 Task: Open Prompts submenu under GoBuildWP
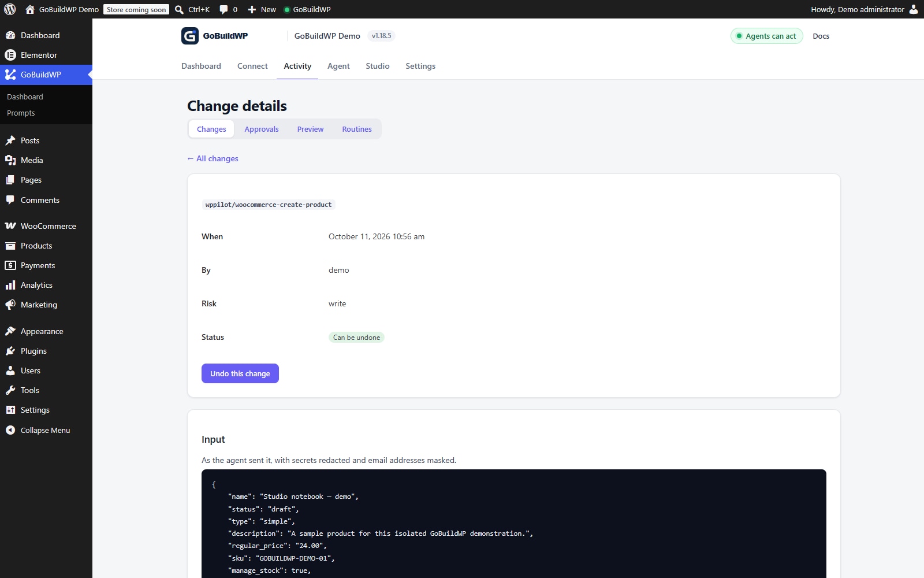(x=21, y=113)
